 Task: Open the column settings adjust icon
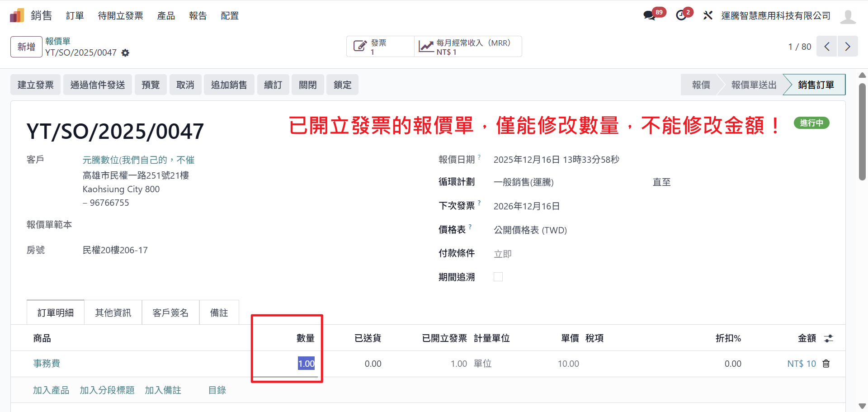coord(828,338)
